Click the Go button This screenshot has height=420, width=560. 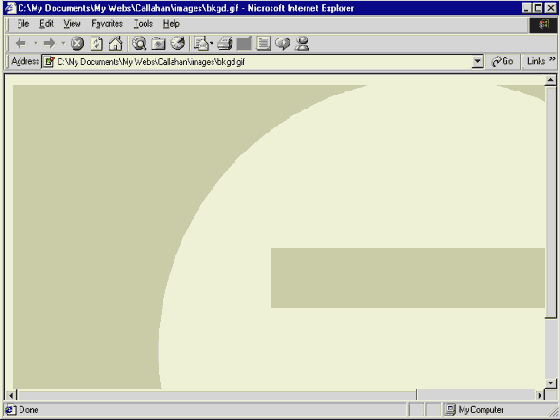coord(503,61)
